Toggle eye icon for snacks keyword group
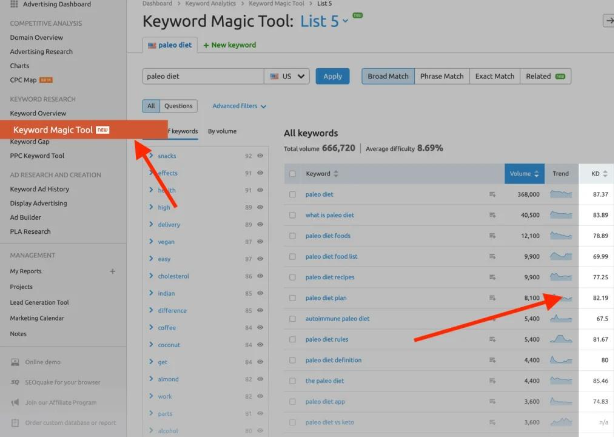Image resolution: width=614 pixels, height=437 pixels. coord(259,156)
